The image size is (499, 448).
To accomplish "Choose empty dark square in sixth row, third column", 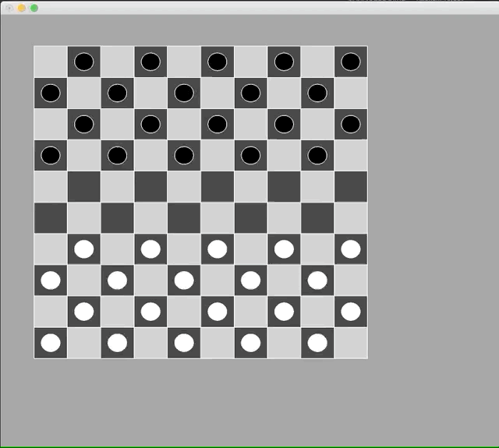I will [118, 218].
